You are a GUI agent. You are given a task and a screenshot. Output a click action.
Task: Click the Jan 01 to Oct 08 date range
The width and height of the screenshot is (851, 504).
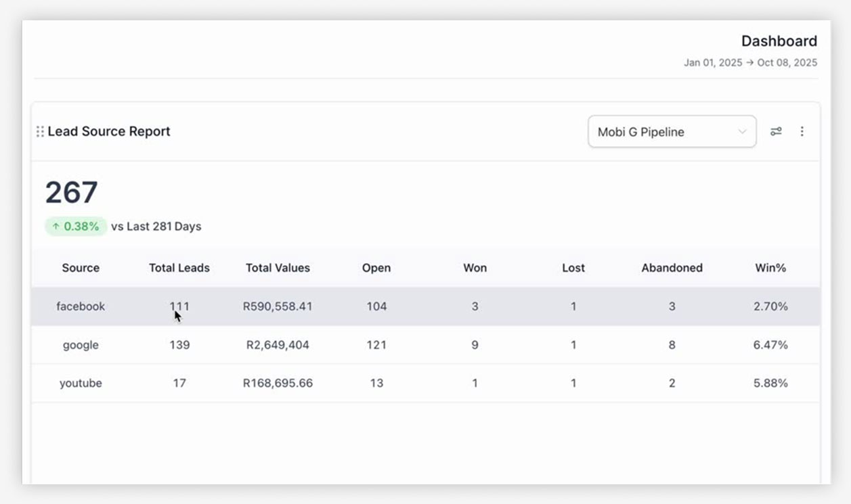[x=750, y=63]
